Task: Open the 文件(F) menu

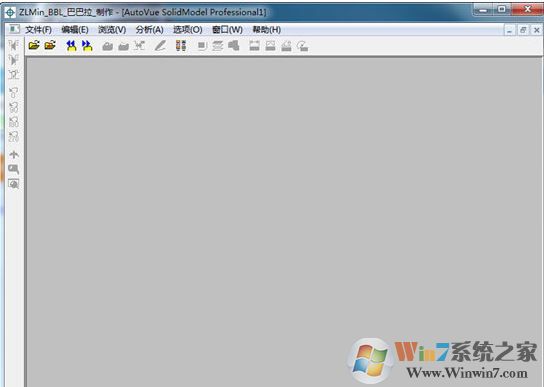Action: point(39,30)
